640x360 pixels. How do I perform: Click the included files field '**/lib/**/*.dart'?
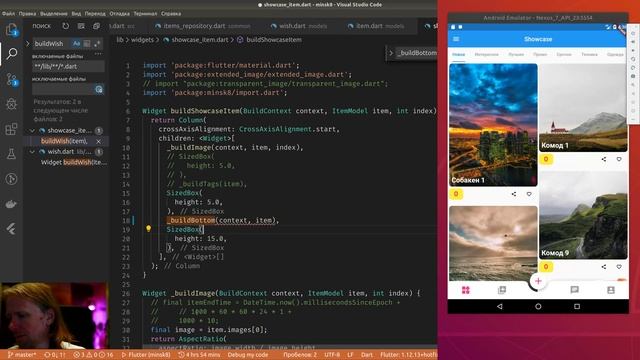click(x=68, y=66)
